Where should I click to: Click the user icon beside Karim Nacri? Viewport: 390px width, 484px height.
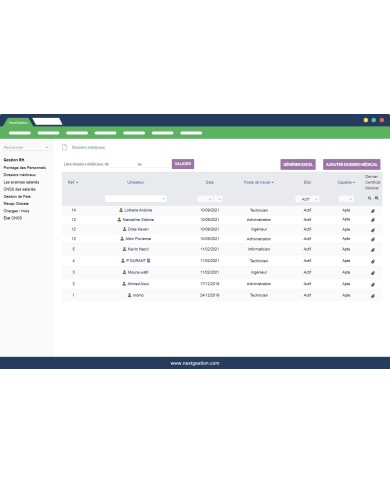tap(124, 249)
